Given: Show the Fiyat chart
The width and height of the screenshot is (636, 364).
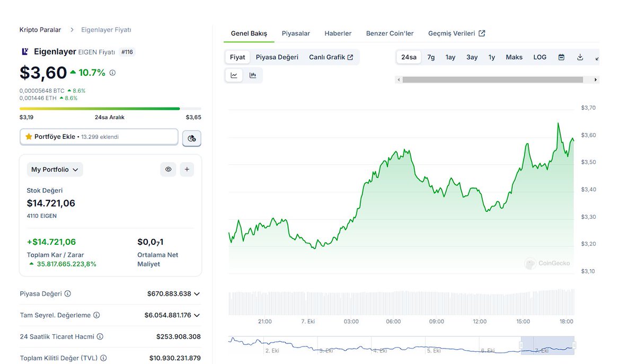Looking at the screenshot, I should point(237,57).
